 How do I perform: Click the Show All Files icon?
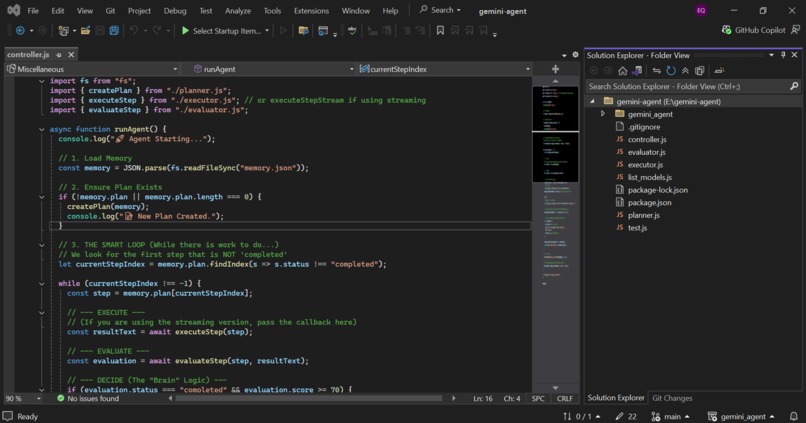700,70
